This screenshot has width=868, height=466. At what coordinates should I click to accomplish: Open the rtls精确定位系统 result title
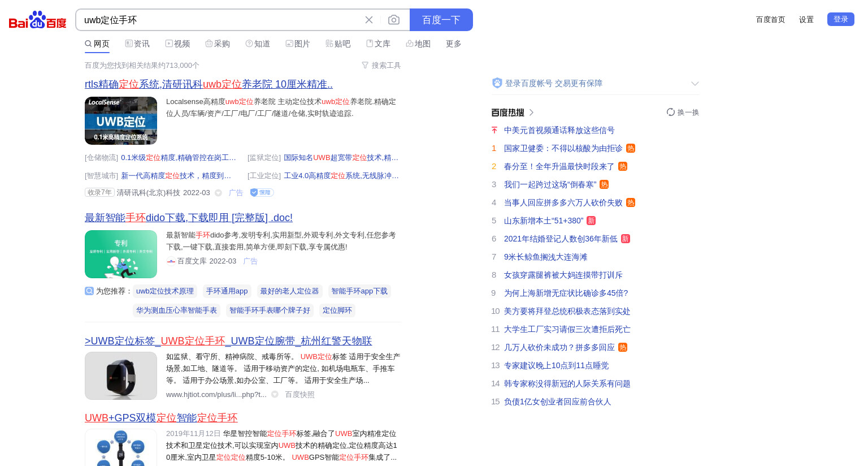(x=209, y=84)
